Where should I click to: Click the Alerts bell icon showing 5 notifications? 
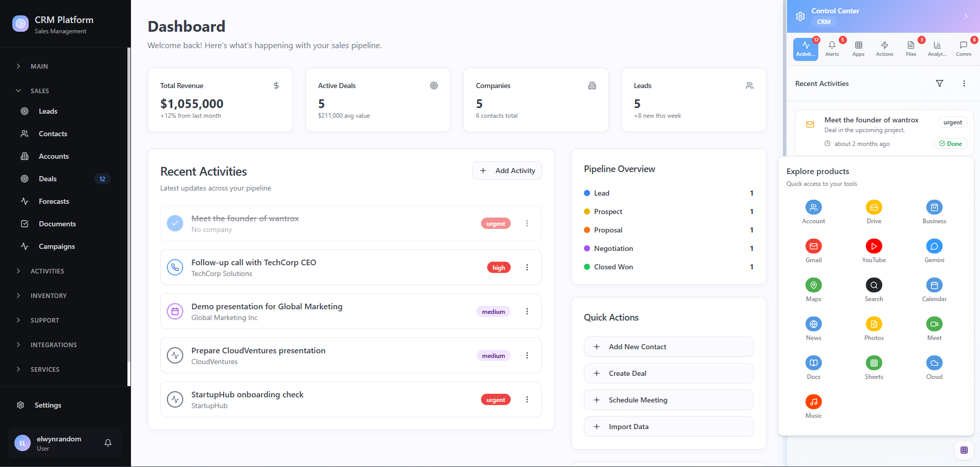click(832, 49)
